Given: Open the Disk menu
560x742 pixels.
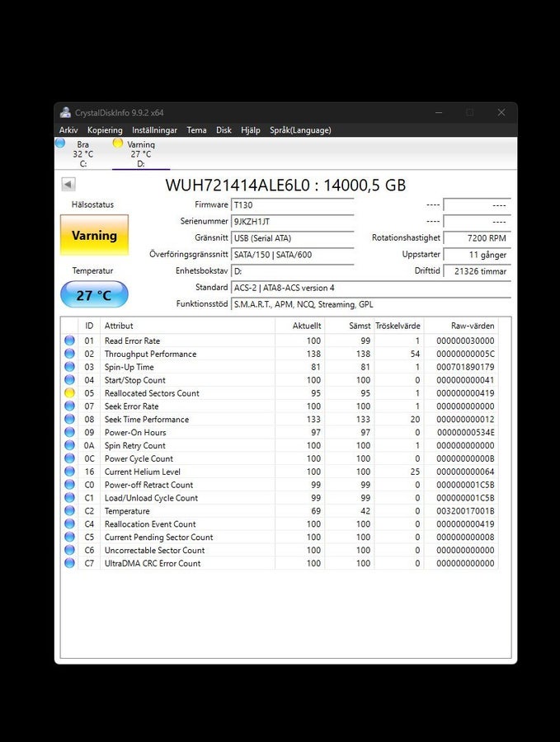Looking at the screenshot, I should [x=224, y=130].
